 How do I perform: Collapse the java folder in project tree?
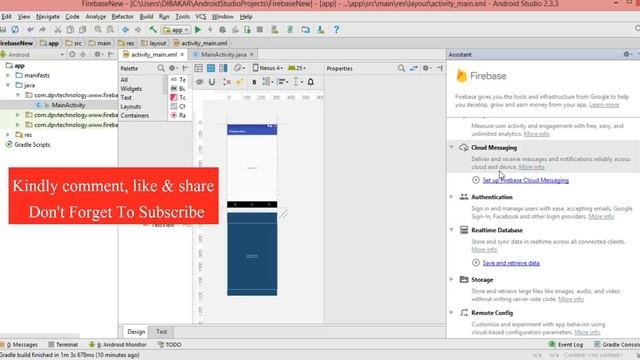[8, 85]
